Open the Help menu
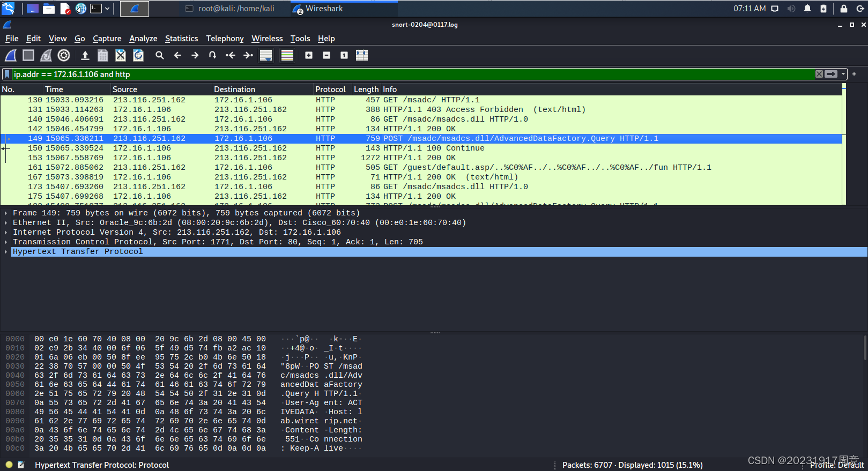This screenshot has width=868, height=471. point(326,39)
